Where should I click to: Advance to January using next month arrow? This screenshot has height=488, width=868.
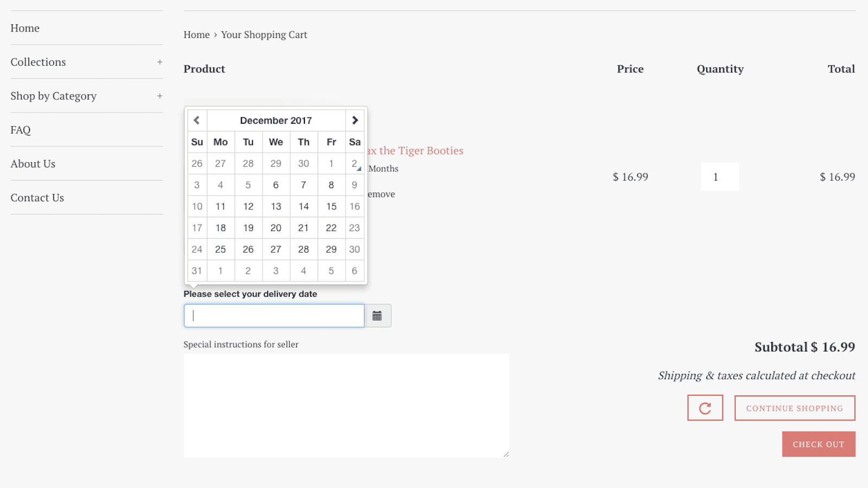pyautogui.click(x=355, y=120)
